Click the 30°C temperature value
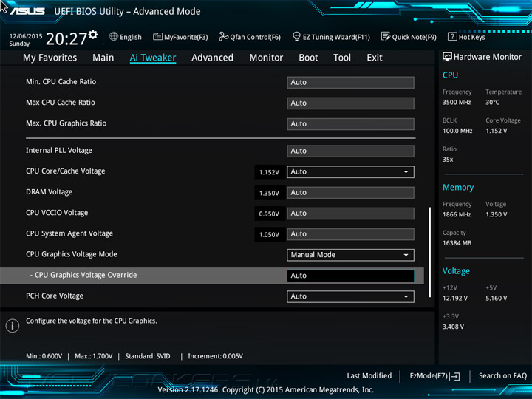The image size is (532, 399). click(x=492, y=102)
